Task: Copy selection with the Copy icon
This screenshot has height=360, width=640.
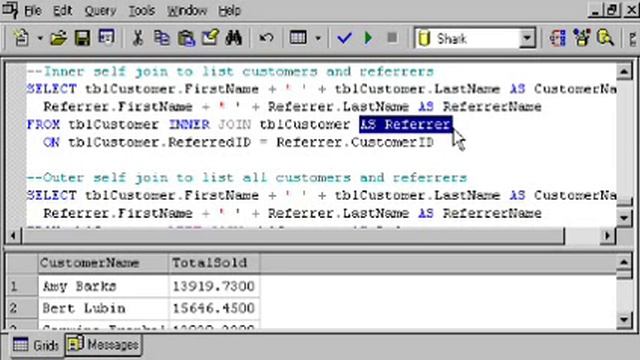Action: coord(162,38)
